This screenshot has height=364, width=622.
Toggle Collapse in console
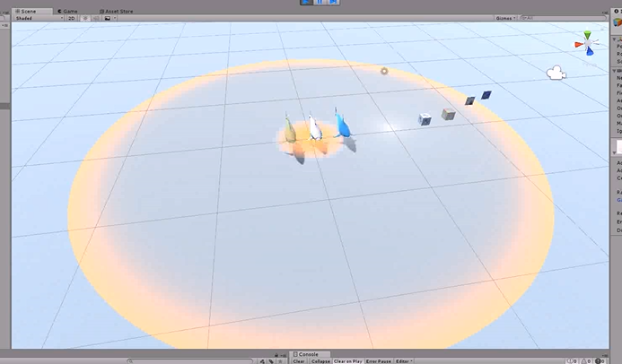[320, 361]
